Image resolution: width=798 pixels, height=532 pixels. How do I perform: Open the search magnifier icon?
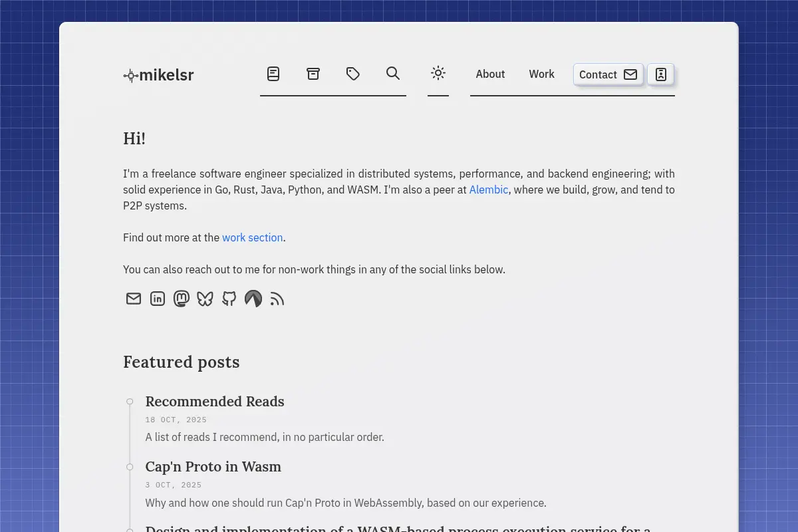click(x=393, y=73)
